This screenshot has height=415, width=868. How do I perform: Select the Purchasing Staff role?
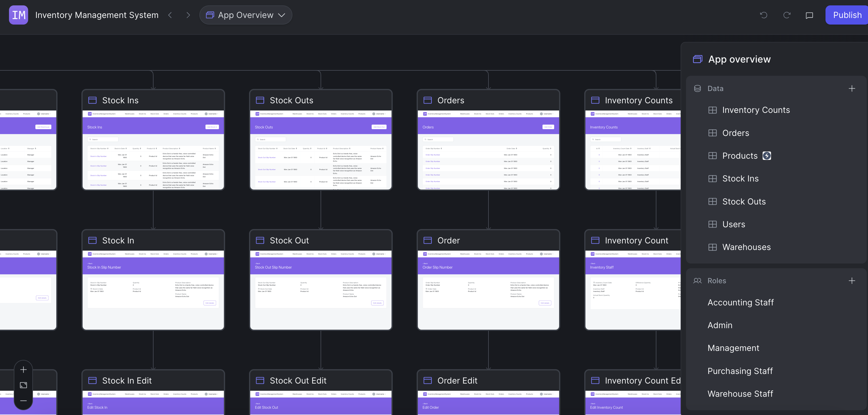[740, 371]
